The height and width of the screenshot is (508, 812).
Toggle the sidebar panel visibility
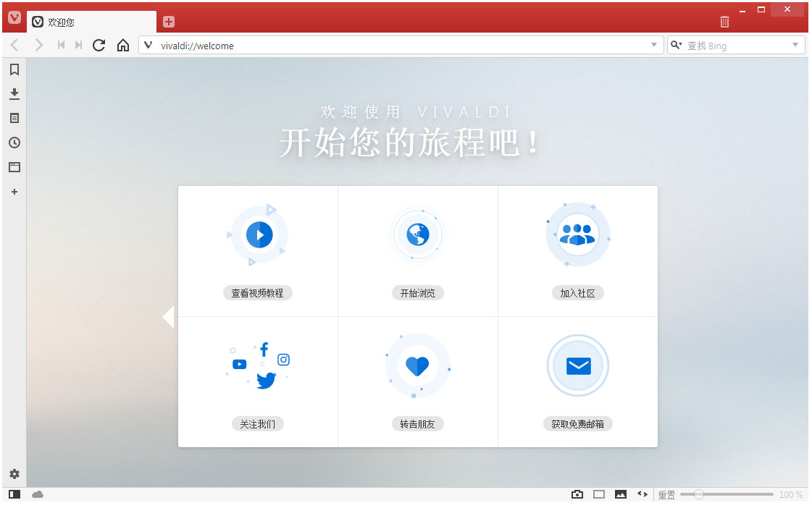tap(13, 494)
